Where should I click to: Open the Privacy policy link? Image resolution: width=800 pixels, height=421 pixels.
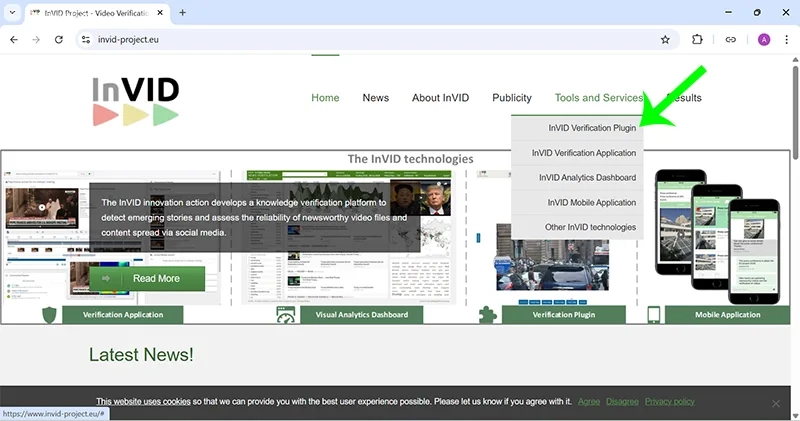coord(669,402)
